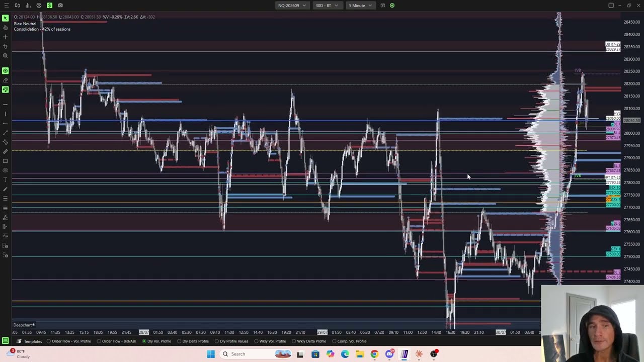Select Comp. Vol. Profile template

click(x=349, y=341)
